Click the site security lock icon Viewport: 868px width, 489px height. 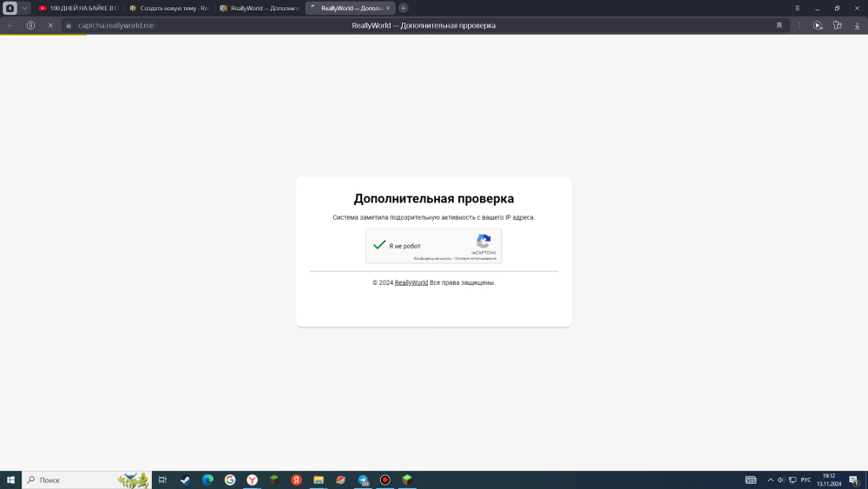69,25
